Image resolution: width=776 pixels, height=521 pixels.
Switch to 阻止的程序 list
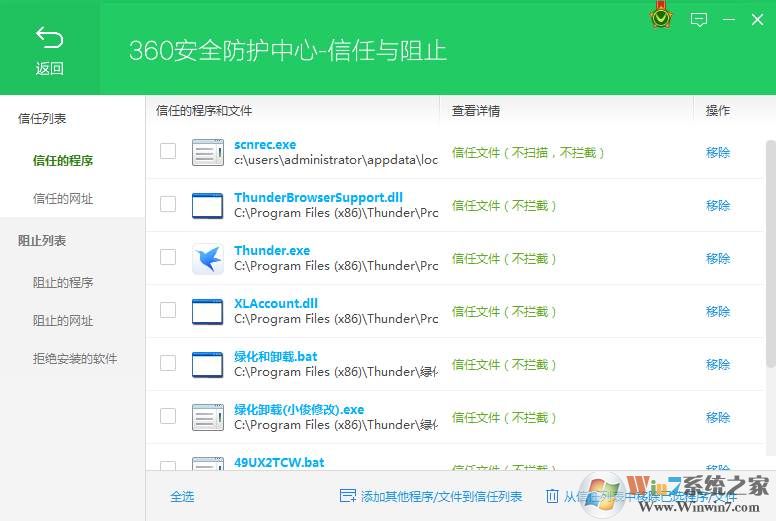point(63,283)
